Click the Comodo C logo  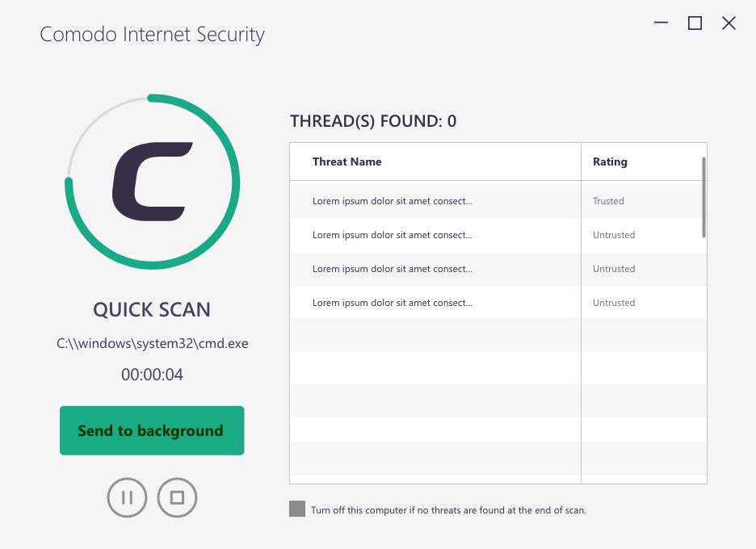153,182
